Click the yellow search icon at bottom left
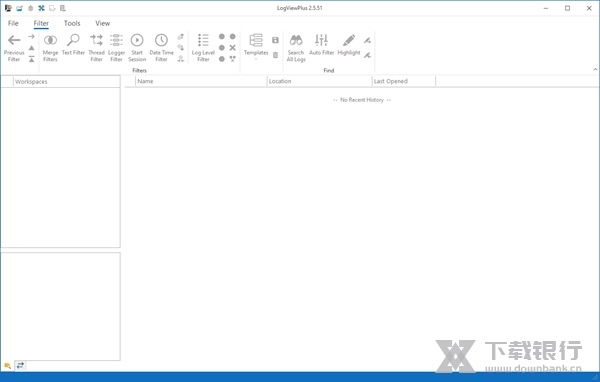The image size is (600, 382). [7, 366]
